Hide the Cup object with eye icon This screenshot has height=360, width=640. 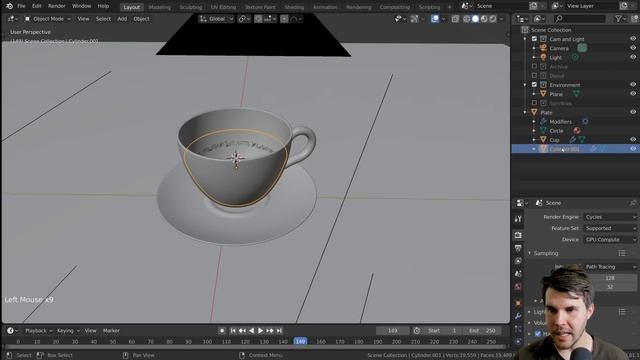click(633, 140)
